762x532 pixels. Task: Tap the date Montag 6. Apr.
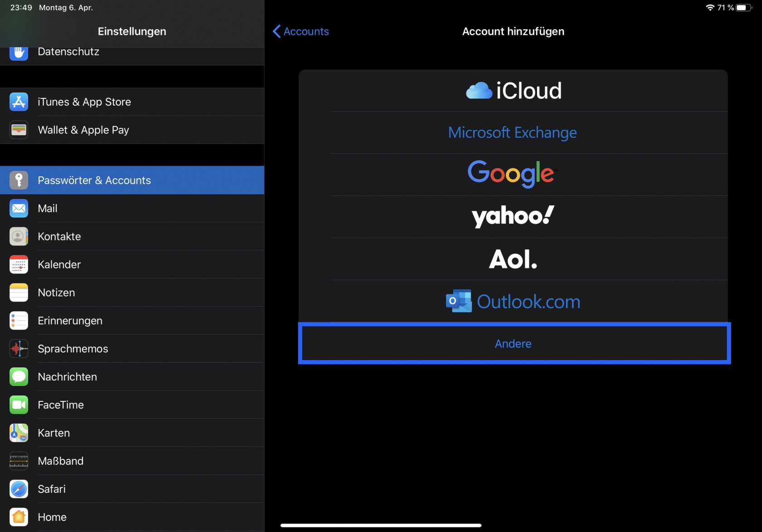pos(66,8)
